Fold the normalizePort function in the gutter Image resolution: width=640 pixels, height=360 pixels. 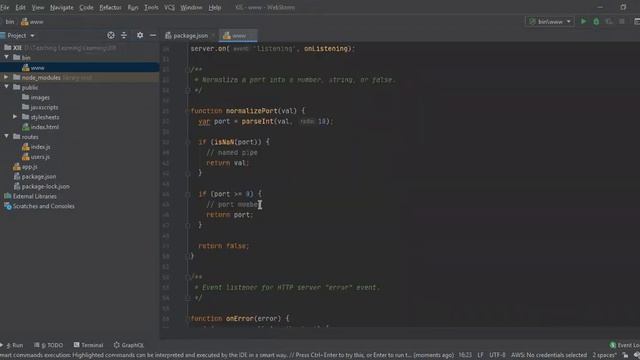click(188, 111)
